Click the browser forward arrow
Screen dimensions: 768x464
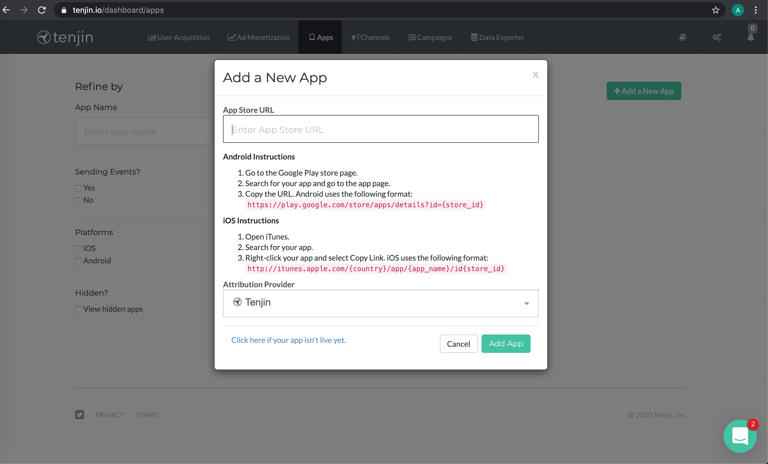(24, 10)
